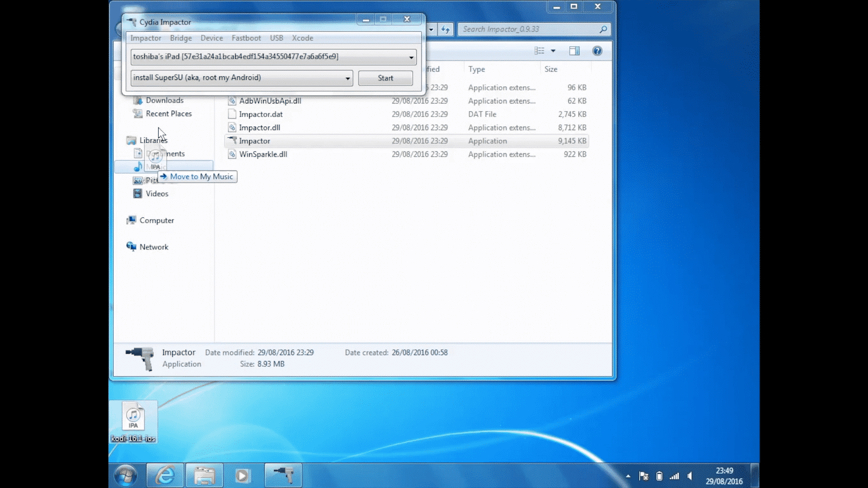Open the Xcode menu

click(x=302, y=38)
